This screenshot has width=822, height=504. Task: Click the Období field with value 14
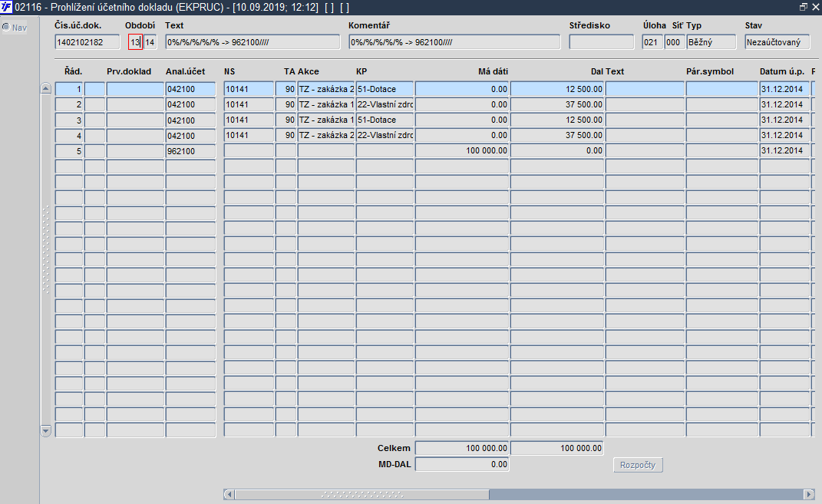(x=150, y=42)
